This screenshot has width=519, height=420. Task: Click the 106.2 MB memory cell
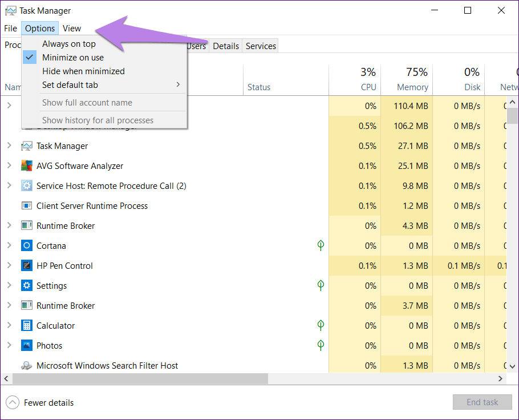pos(407,126)
